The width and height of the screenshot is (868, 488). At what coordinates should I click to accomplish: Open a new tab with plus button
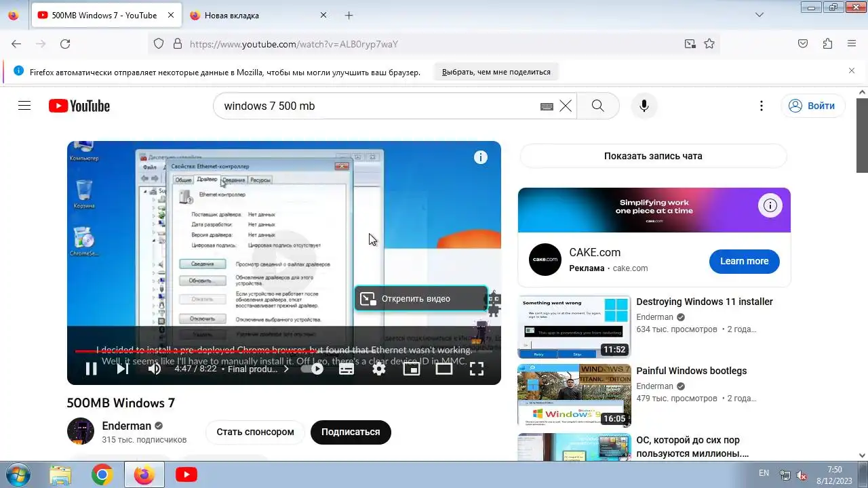[349, 15]
